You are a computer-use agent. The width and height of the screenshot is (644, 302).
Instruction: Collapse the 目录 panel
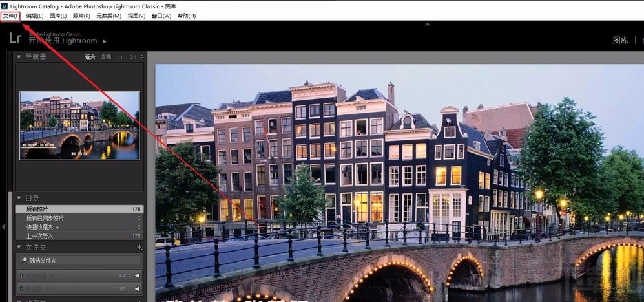click(19, 198)
